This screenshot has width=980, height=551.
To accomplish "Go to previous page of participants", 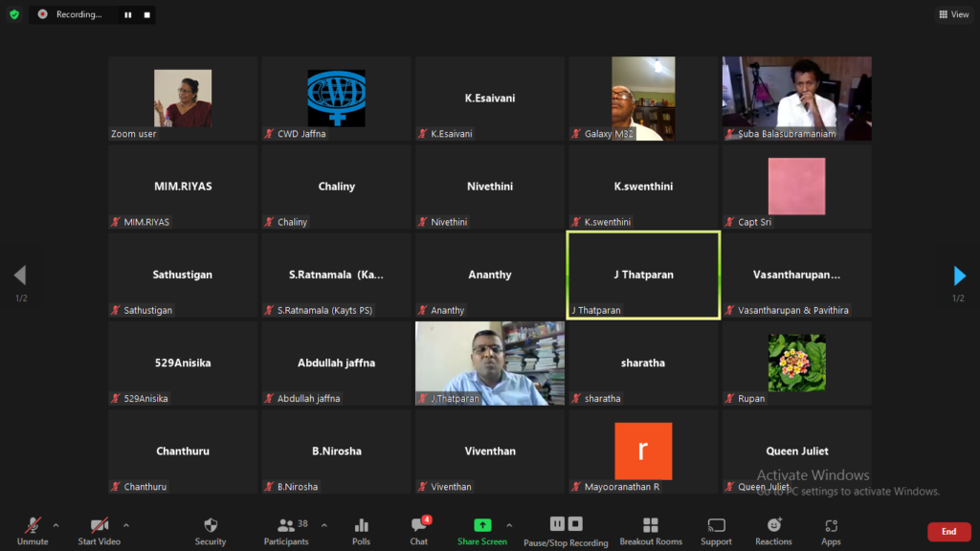I will (20, 275).
